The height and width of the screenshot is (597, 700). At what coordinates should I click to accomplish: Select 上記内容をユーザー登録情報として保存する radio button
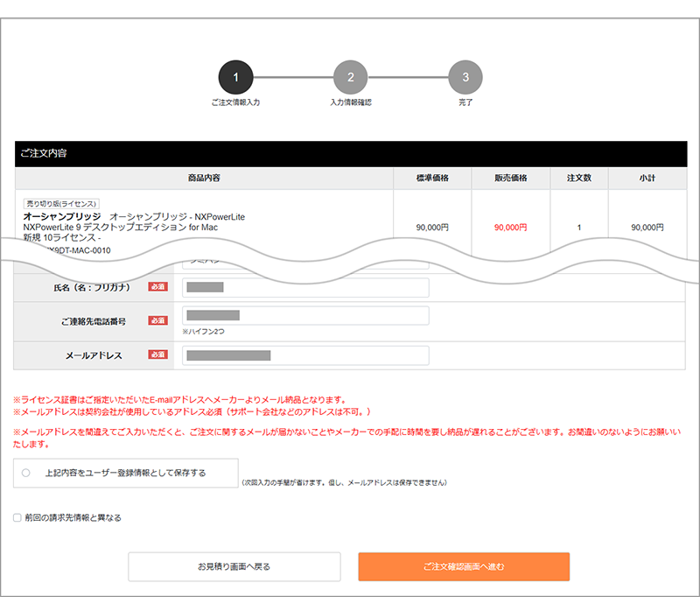26,473
